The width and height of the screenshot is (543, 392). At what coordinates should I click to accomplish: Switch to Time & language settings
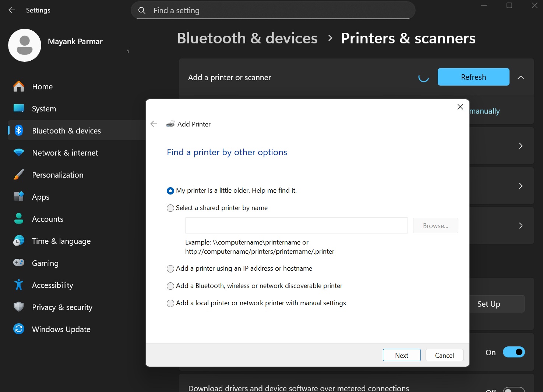point(18,241)
